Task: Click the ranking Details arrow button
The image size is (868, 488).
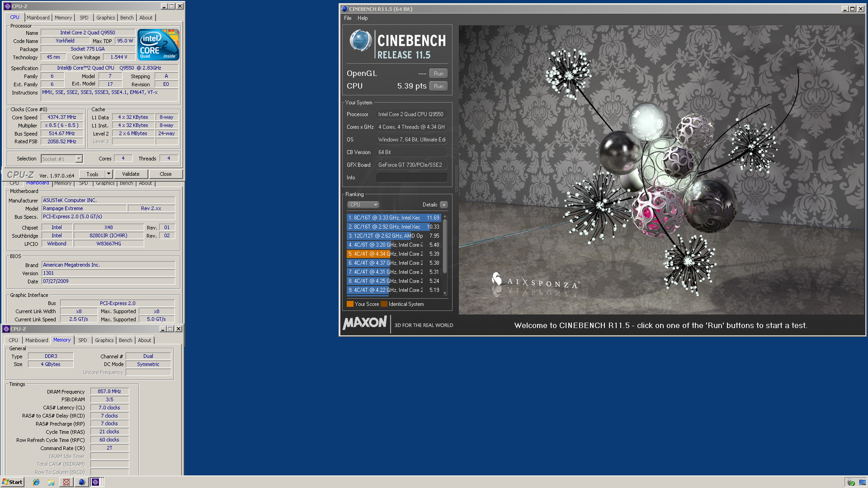Action: pyautogui.click(x=444, y=205)
